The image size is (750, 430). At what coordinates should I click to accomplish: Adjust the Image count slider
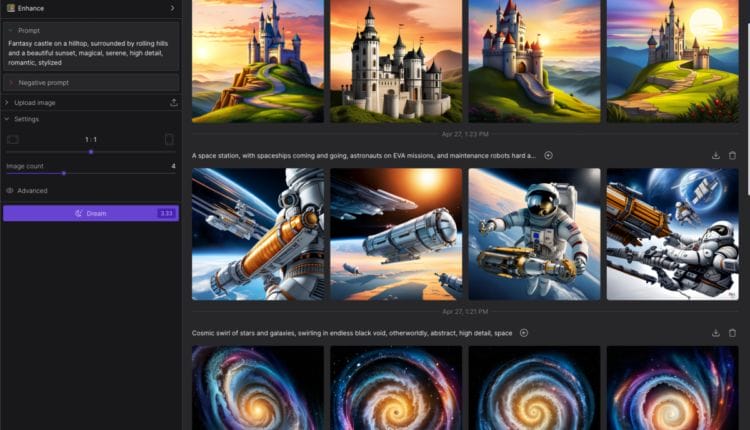point(64,173)
